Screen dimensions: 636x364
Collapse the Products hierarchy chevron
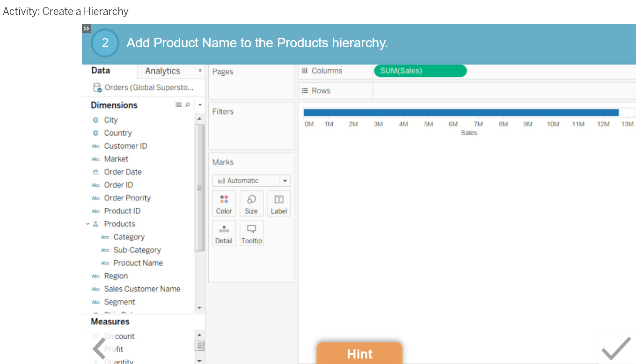click(x=88, y=224)
